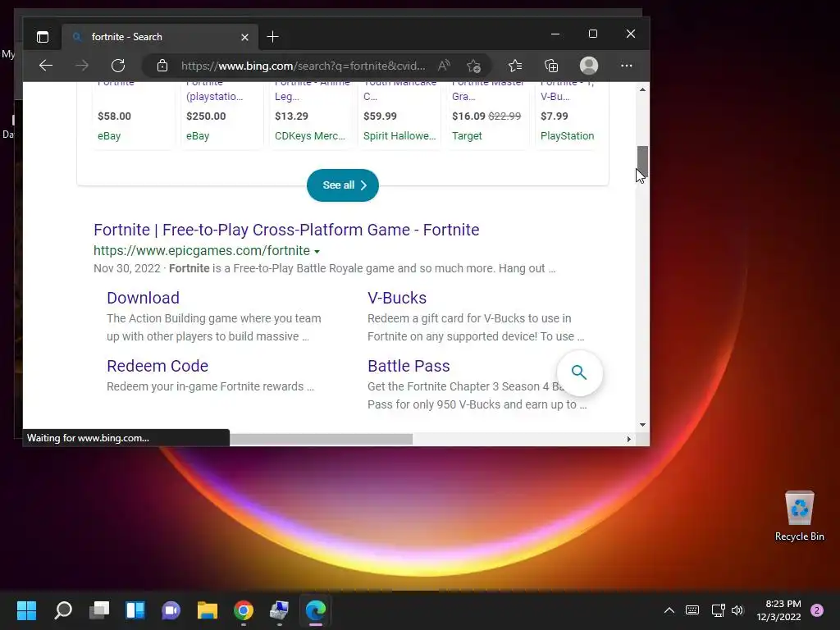
Task: Show hidden system tray icons
Action: [669, 610]
